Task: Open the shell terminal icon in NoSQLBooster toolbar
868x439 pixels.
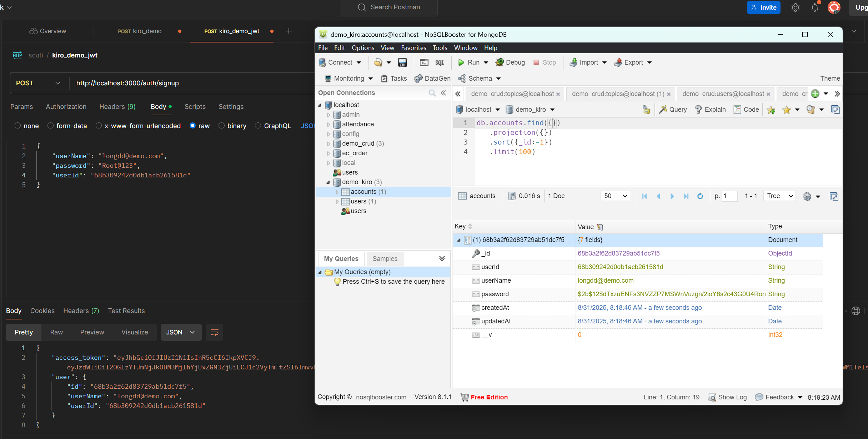Action: click(424, 62)
